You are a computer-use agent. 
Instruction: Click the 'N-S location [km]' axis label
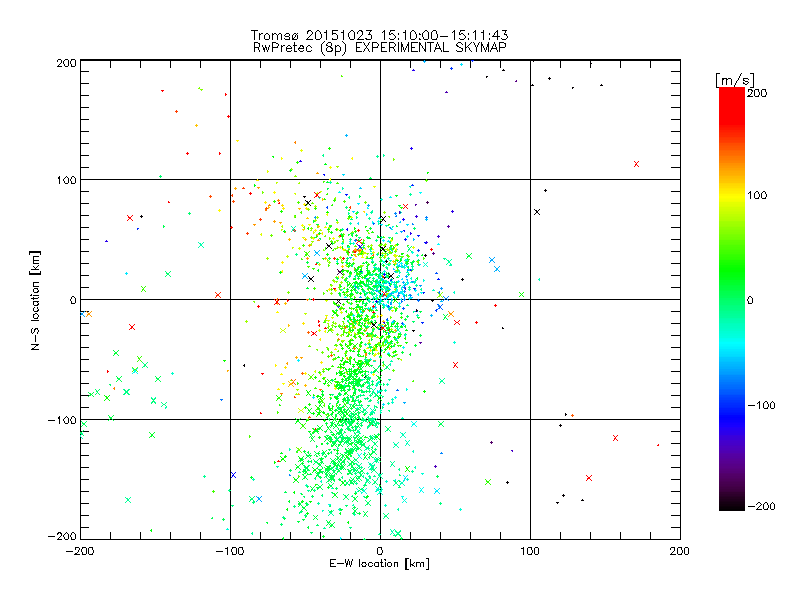coord(35,300)
